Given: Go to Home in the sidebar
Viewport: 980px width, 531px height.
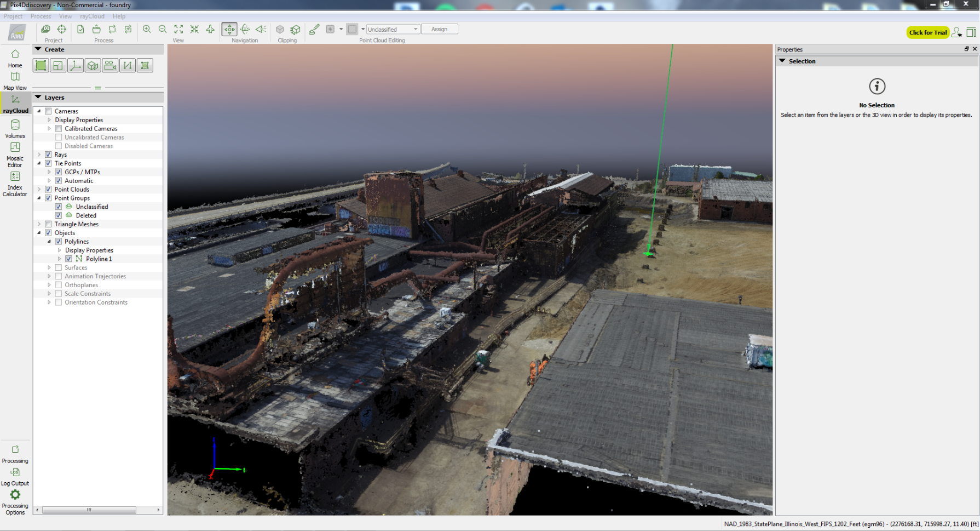Looking at the screenshot, I should coord(15,58).
